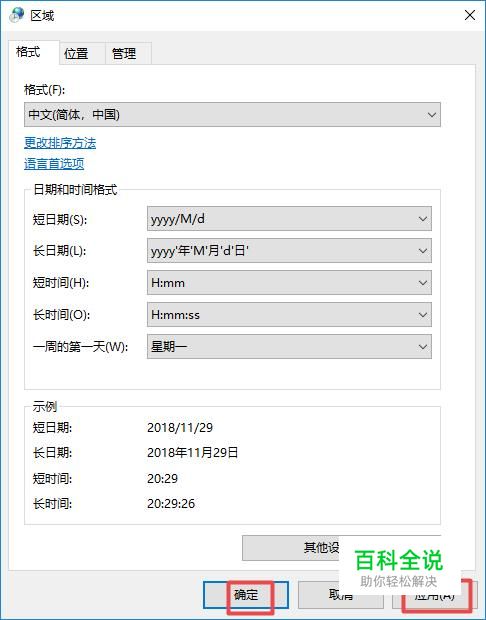Viewport: 486px width, 620px height.
Task: Open the 格式(F) language dropdown
Action: [x=232, y=115]
